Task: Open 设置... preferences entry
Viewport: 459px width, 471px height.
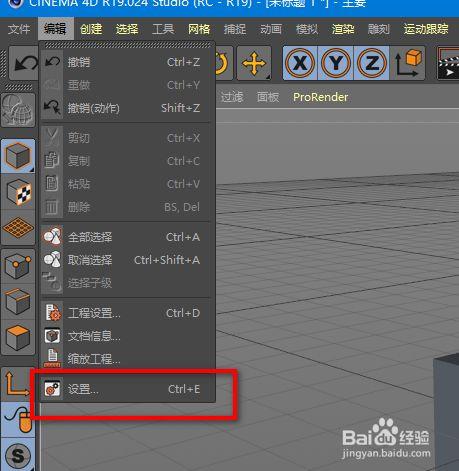Action: click(x=126, y=389)
